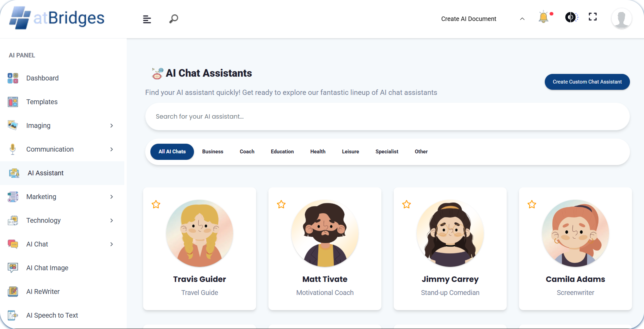The height and width of the screenshot is (329, 644).
Task: Open AI Speech to Text in sidebar
Action: [62, 315]
